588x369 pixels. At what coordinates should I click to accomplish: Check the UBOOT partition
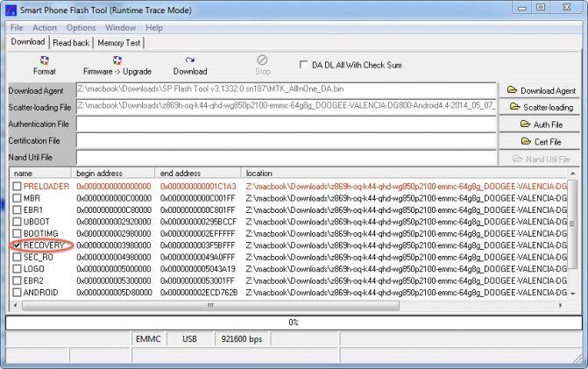[x=17, y=222]
